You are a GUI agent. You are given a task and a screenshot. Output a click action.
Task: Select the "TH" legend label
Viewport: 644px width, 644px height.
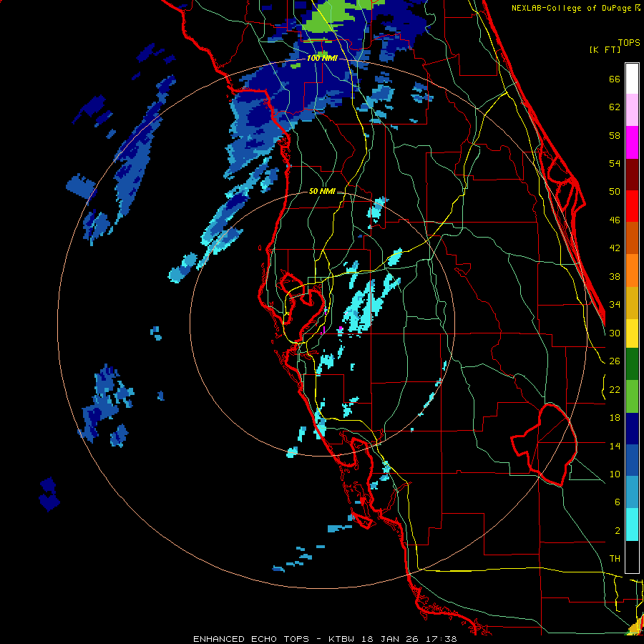[615, 559]
